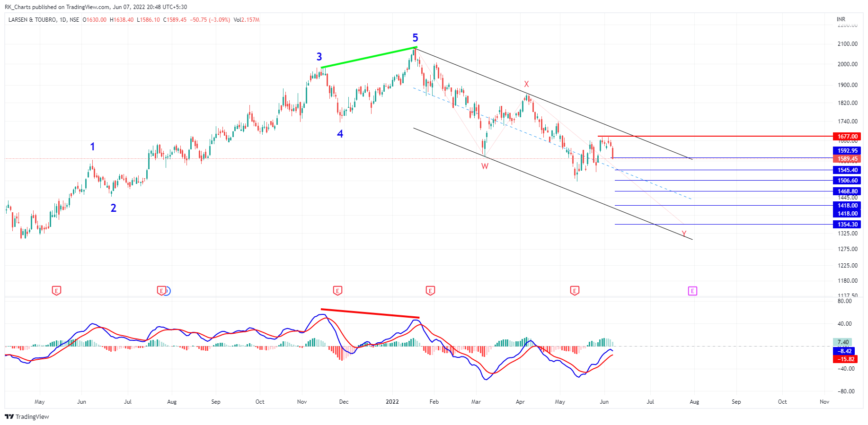The width and height of the screenshot is (868, 425).
Task: Select the red Y correction label
Action: coord(684,234)
